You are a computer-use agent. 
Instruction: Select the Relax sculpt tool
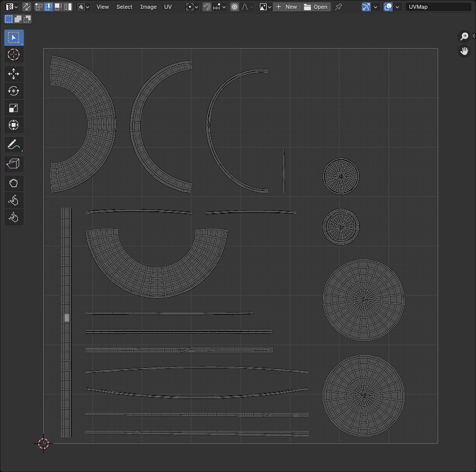(14, 200)
